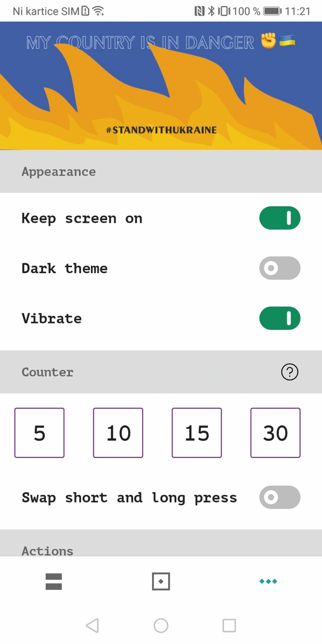
Task: Turn off the Vibrate switch
Action: pyautogui.click(x=280, y=318)
